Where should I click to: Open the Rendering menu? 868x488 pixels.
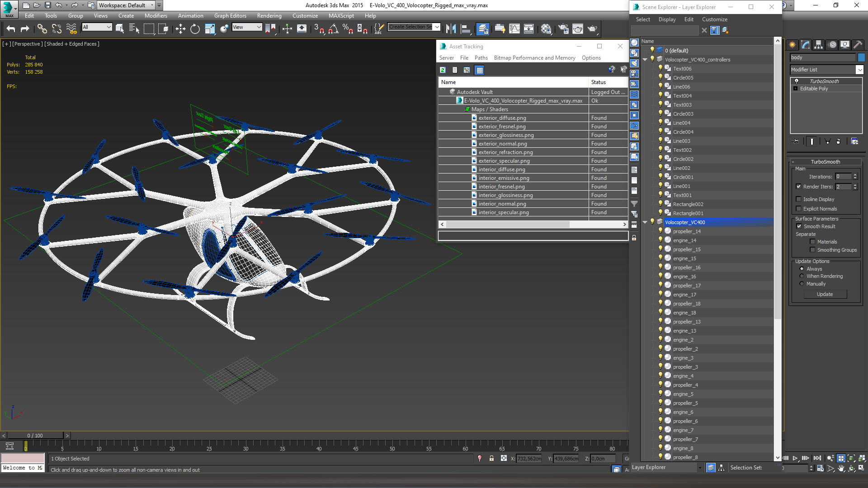click(269, 16)
